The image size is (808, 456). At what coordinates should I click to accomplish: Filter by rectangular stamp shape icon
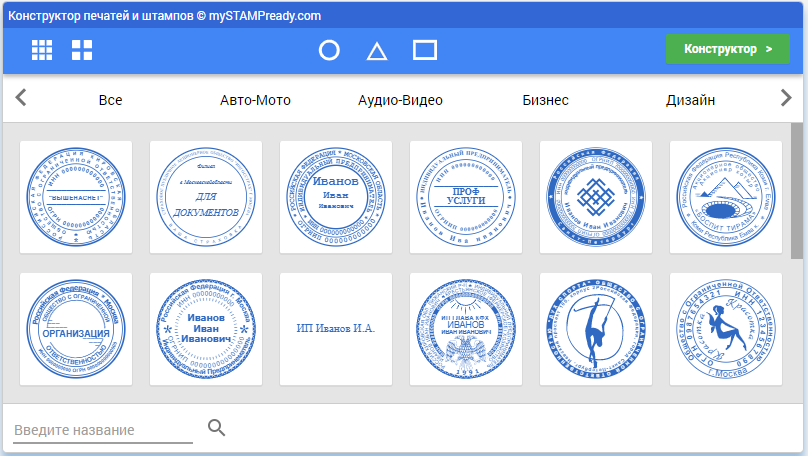pyautogui.click(x=425, y=50)
